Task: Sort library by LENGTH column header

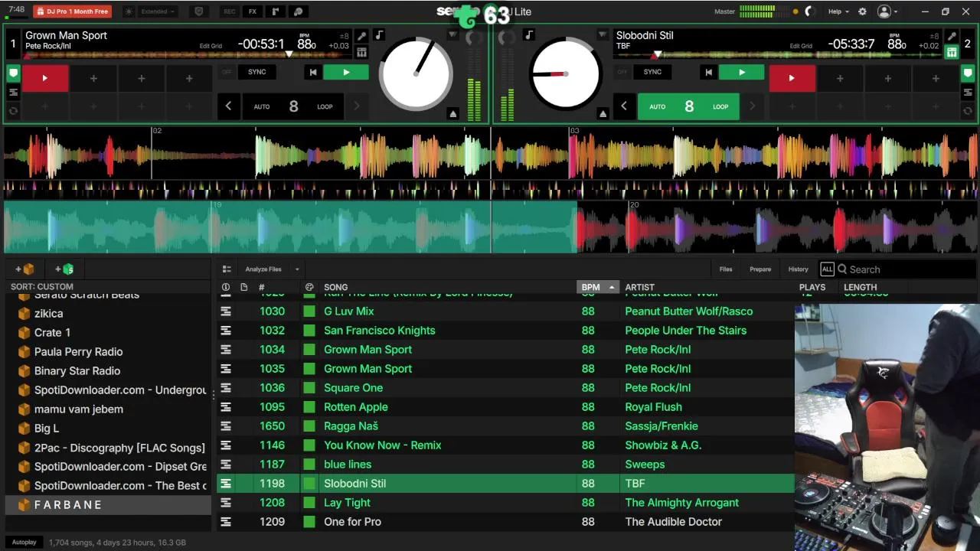Action: click(861, 287)
